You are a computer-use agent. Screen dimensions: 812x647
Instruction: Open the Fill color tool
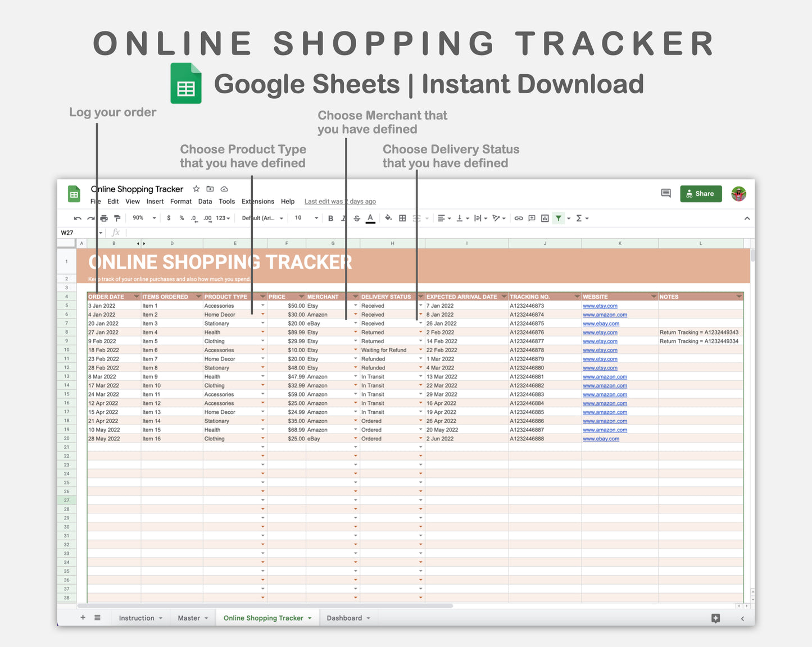(x=388, y=218)
